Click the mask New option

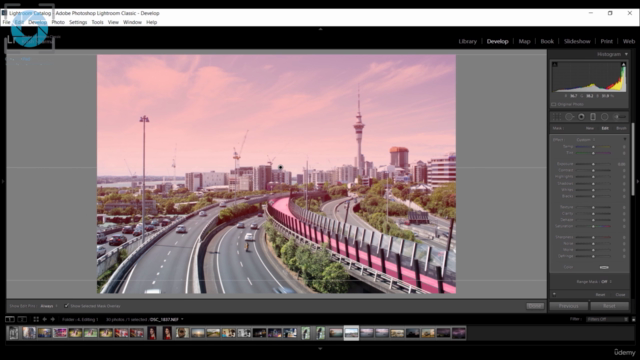pos(590,128)
